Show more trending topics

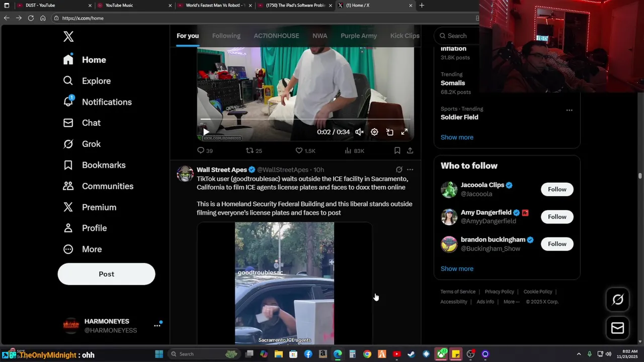click(457, 137)
